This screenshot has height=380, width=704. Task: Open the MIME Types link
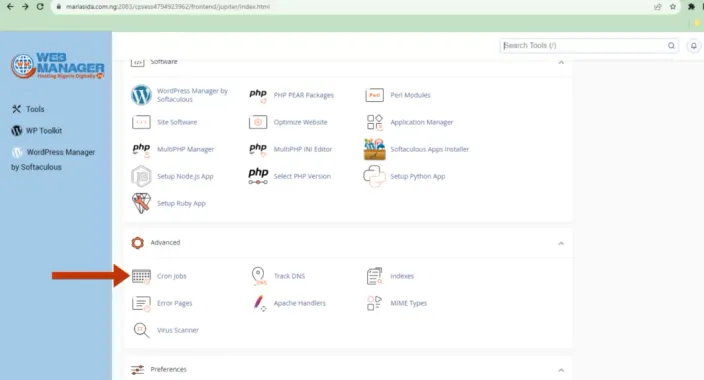tap(409, 303)
